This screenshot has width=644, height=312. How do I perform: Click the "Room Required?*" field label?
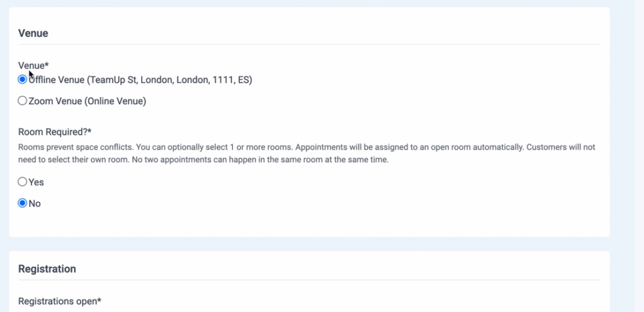click(56, 132)
